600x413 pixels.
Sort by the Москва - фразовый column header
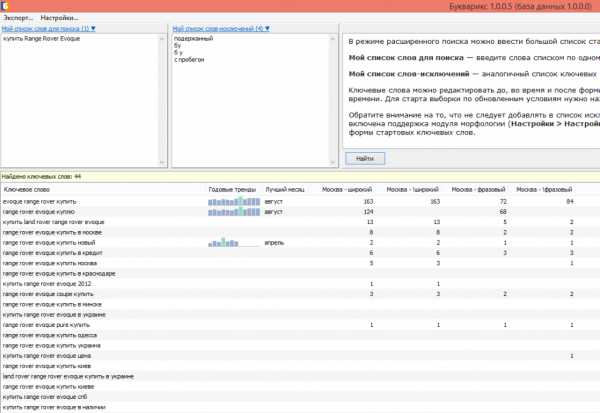[x=476, y=189]
